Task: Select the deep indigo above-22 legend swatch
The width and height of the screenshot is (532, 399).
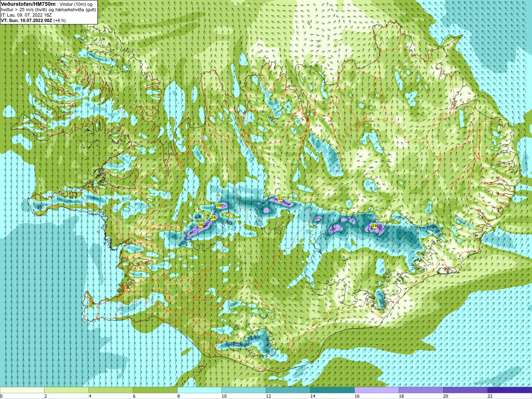Action: [x=510, y=390]
